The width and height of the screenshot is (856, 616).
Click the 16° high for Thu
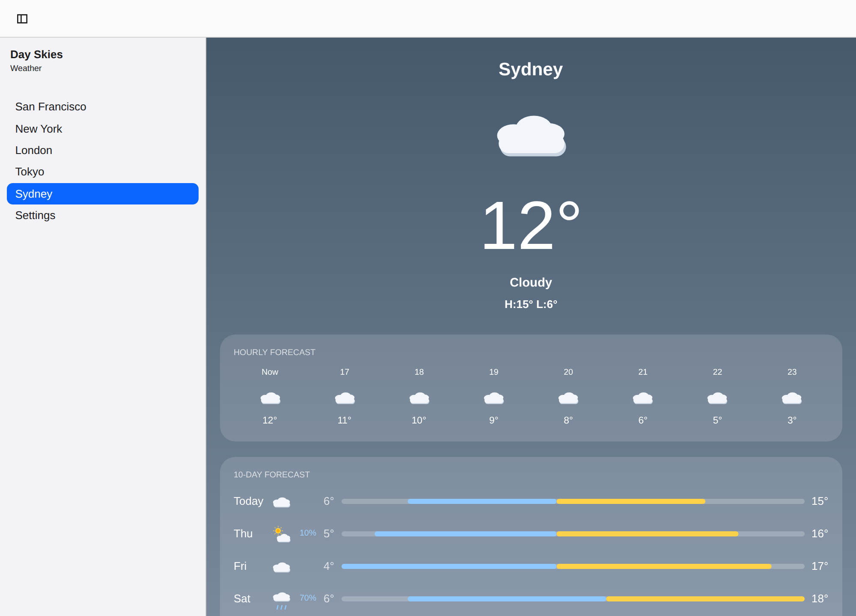tap(820, 533)
